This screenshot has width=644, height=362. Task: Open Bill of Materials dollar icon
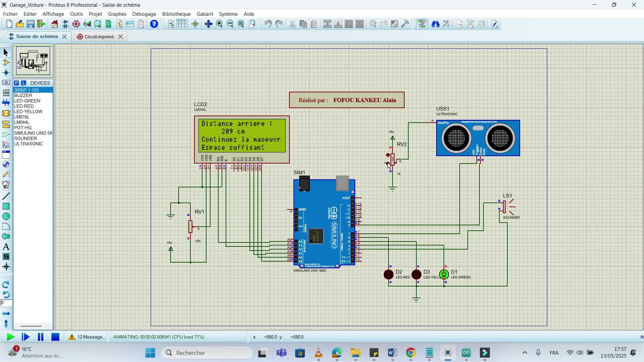click(x=120, y=24)
